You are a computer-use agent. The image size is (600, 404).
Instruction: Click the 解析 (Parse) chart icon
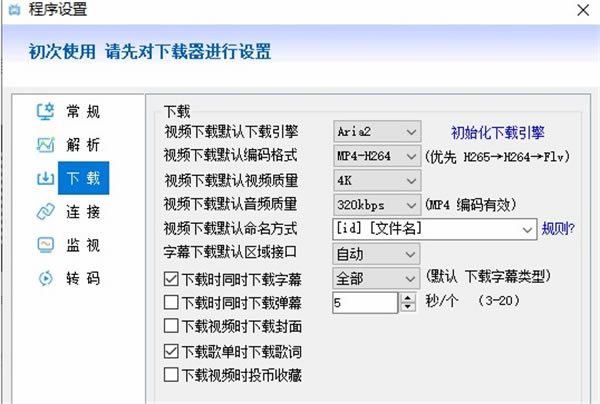pyautogui.click(x=45, y=145)
